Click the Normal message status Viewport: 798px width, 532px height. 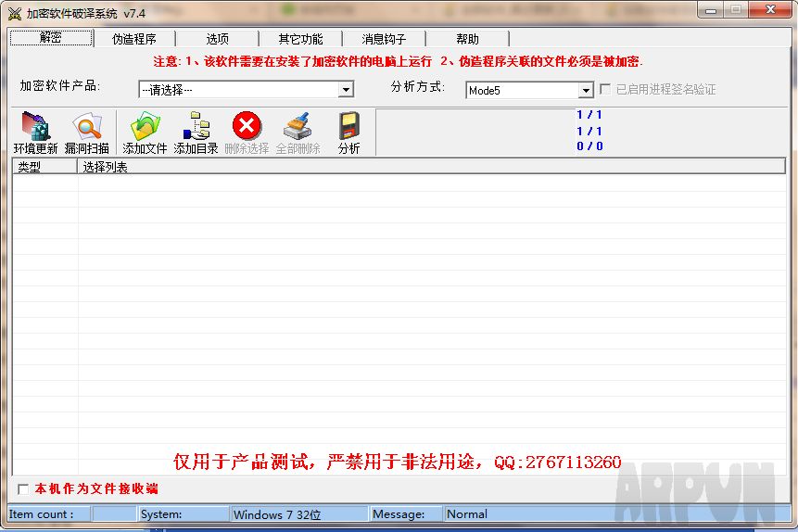[x=467, y=514]
